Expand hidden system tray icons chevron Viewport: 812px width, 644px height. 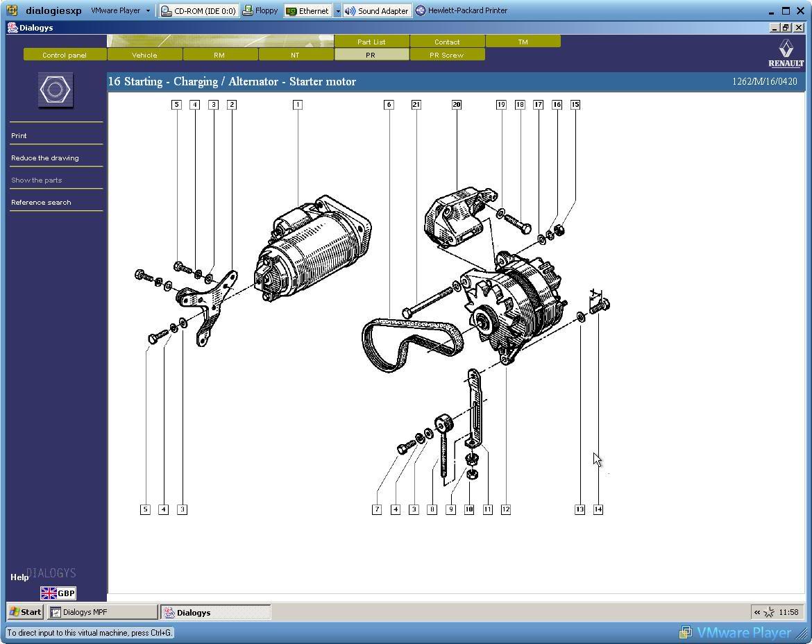(757, 612)
